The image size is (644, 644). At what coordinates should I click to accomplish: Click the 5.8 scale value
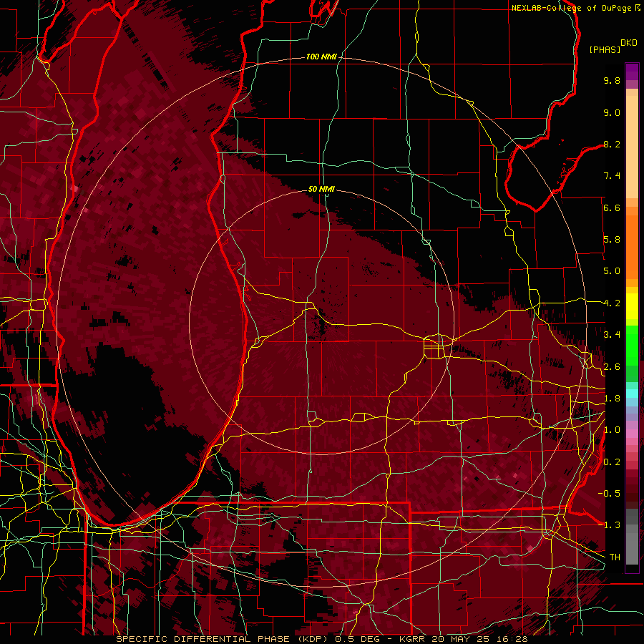612,240
